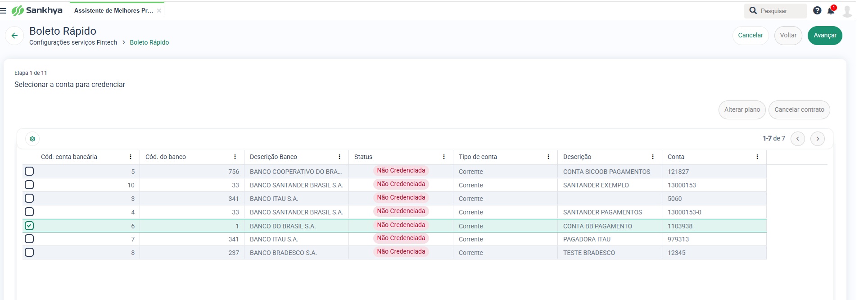Click account number 979313
Screen dimensions: 868x300
678,239
